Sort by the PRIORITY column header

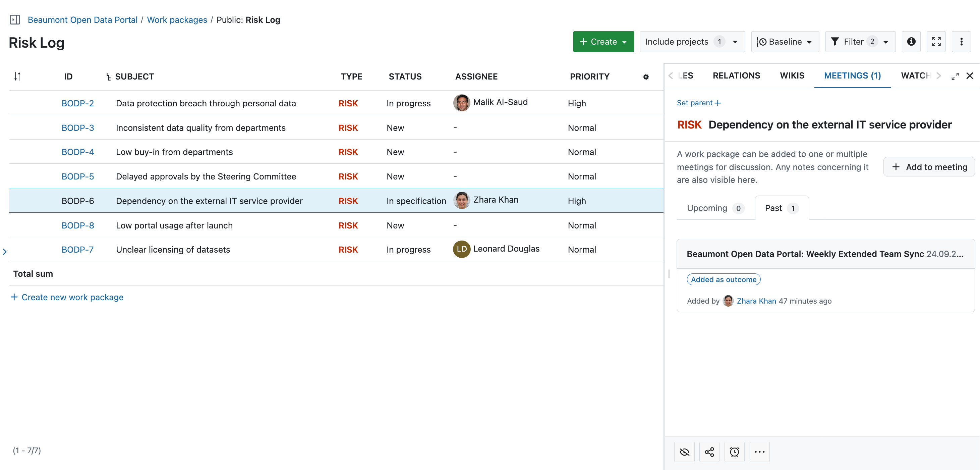tap(589, 76)
